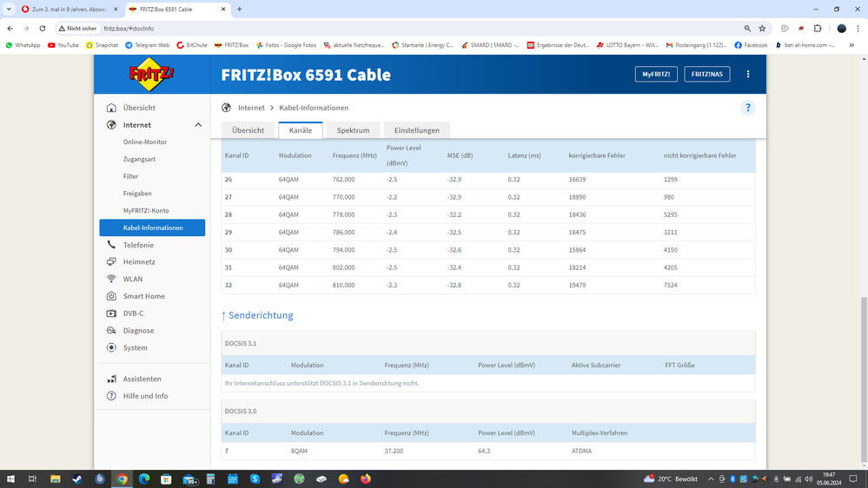Open Smart Home section in sidebar
868x488 pixels.
143,296
